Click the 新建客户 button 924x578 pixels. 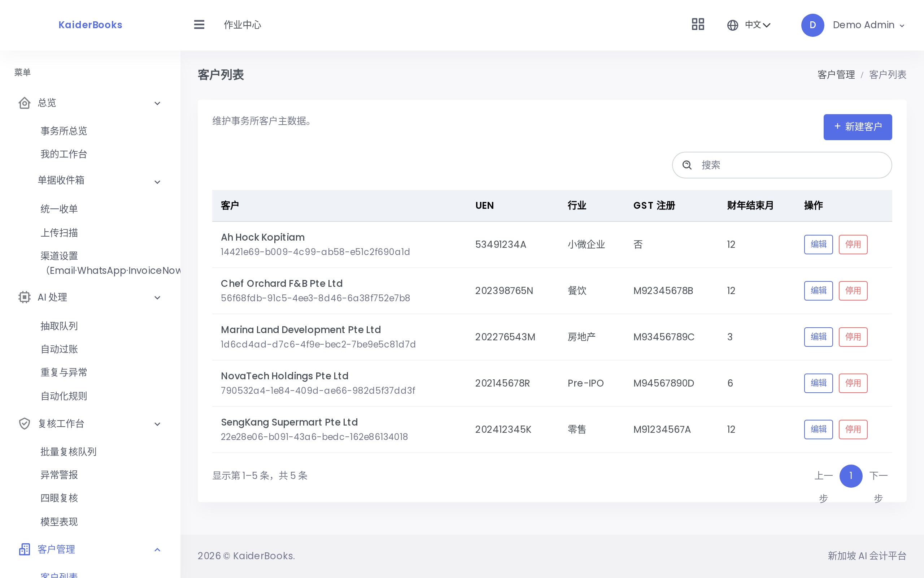pyautogui.click(x=858, y=127)
